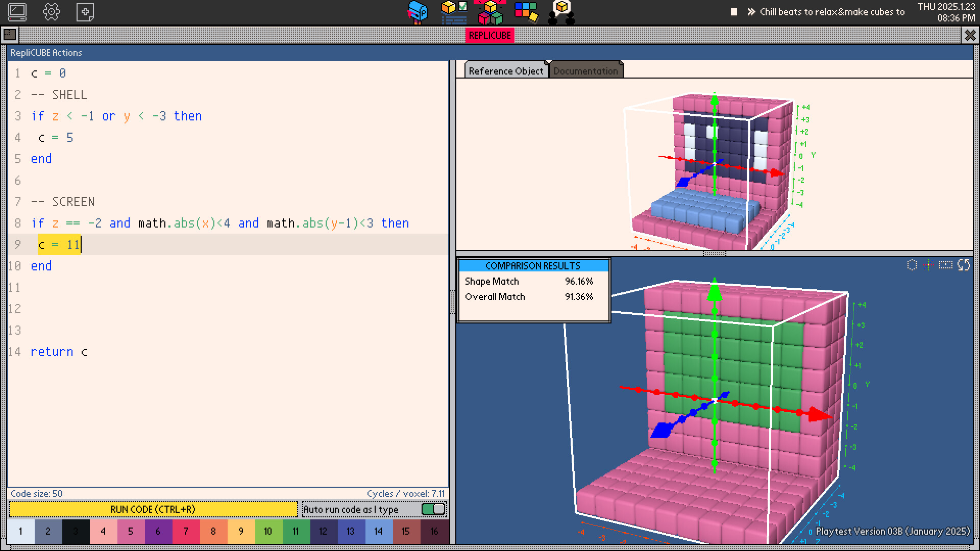This screenshot has height=551, width=980.
Task: Open the colored tile grid app icon
Action: (525, 12)
